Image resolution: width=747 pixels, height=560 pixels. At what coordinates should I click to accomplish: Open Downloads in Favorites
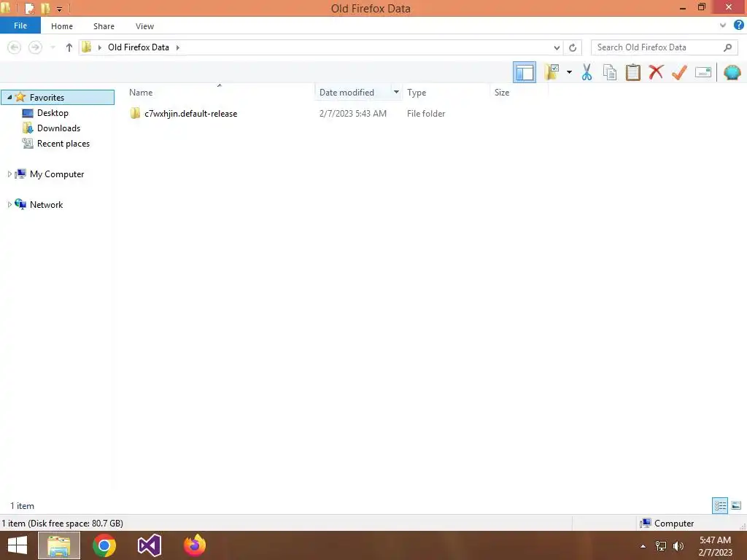[x=58, y=128]
